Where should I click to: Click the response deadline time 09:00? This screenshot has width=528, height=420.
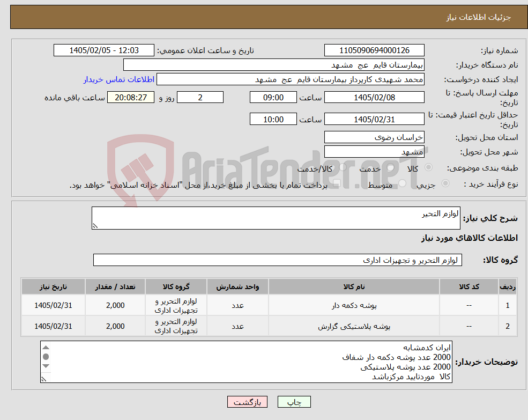pyautogui.click(x=273, y=98)
